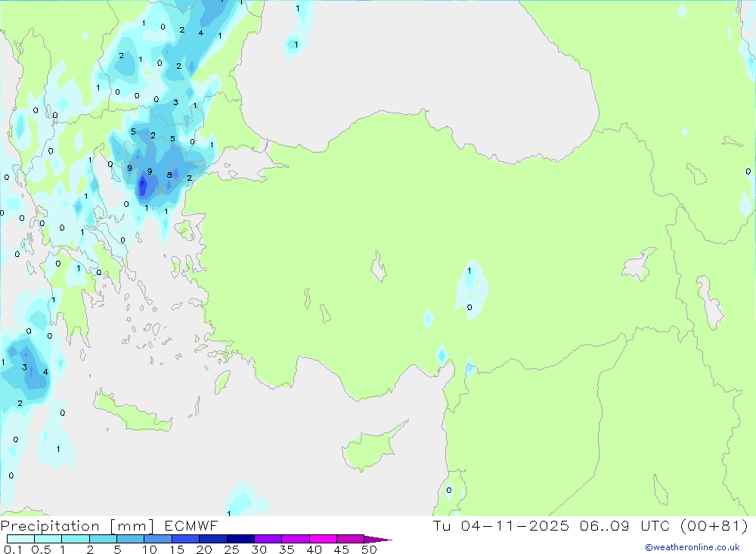Select the 2–5 mm legend swatch
Viewport: 756px width, 554px height.
point(103,539)
